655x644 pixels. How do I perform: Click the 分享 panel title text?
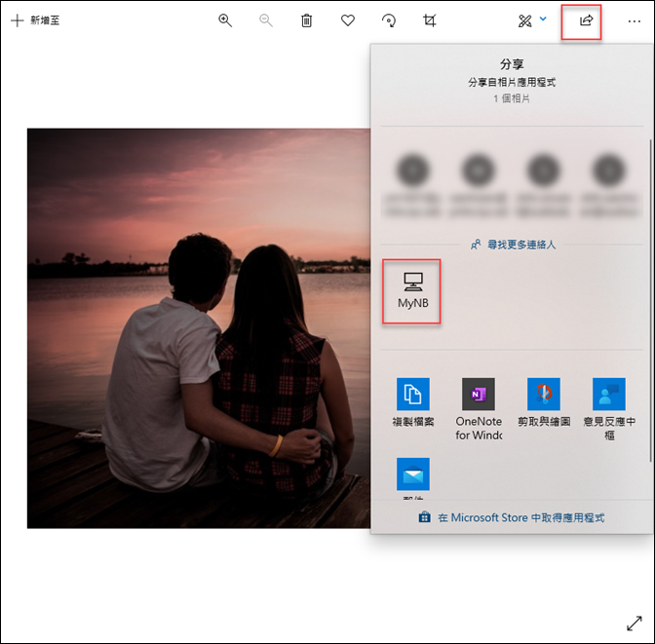[x=512, y=64]
